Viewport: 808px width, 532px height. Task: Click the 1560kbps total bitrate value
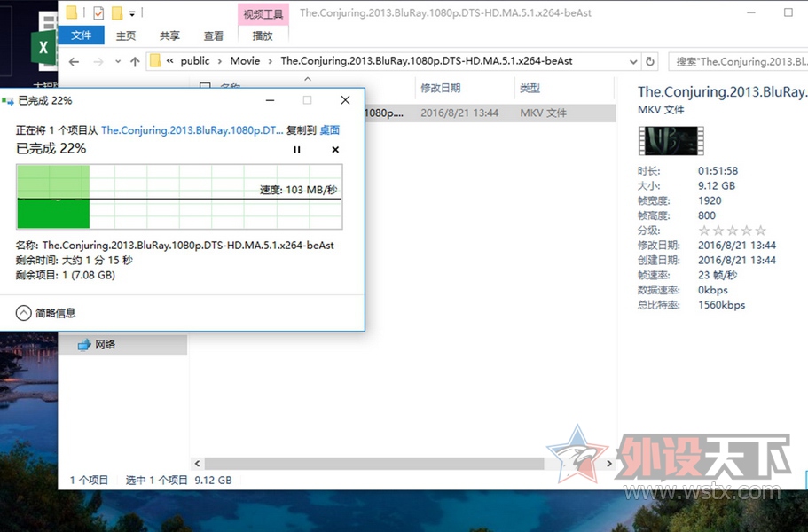tap(721, 305)
